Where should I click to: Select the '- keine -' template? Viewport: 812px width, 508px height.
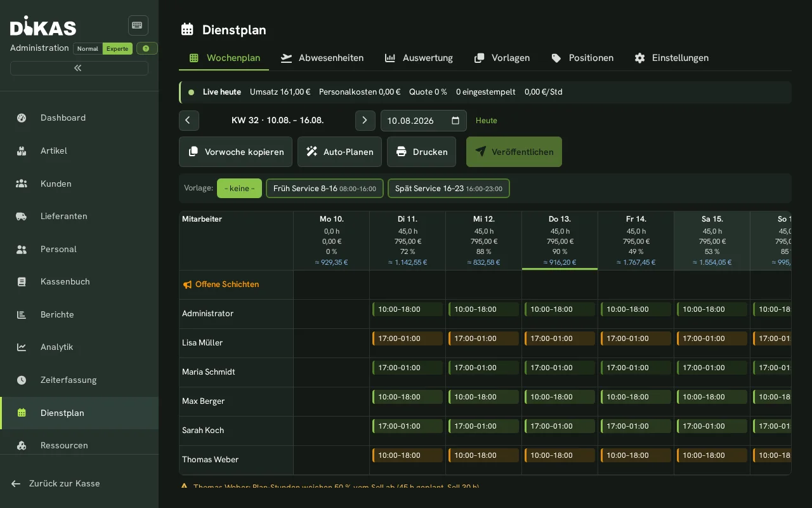pos(239,189)
